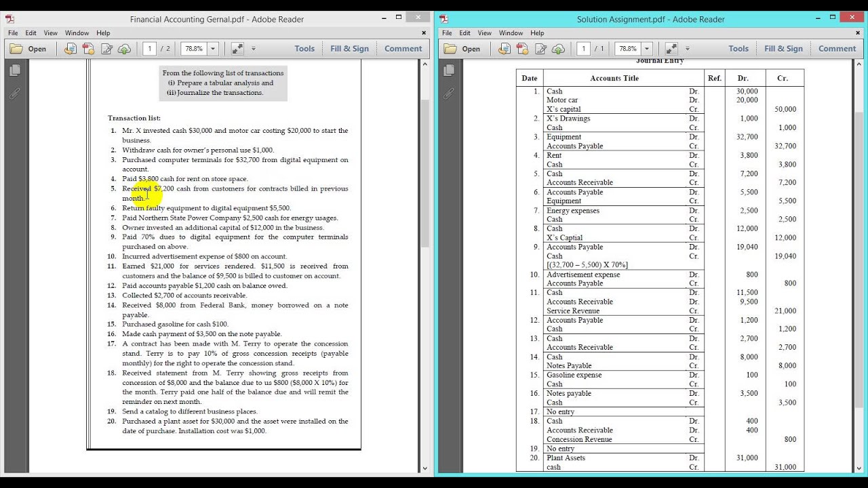This screenshot has width=868, height=488.
Task: Click "Transaction list:" heading
Action: coord(134,118)
